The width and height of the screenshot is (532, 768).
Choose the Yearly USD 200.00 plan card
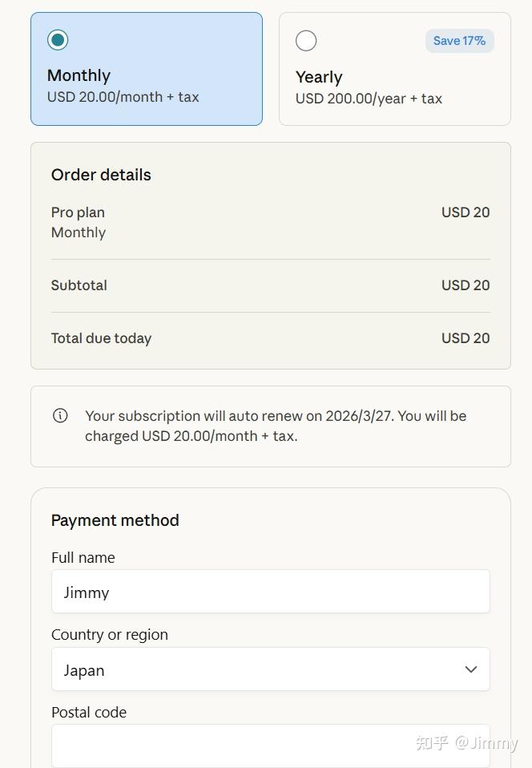tap(394, 69)
